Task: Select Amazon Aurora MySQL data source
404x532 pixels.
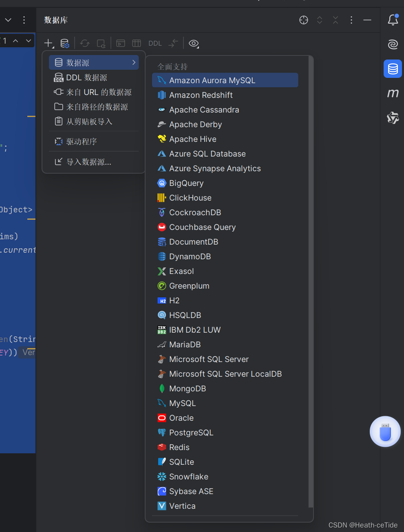Action: coord(225,80)
